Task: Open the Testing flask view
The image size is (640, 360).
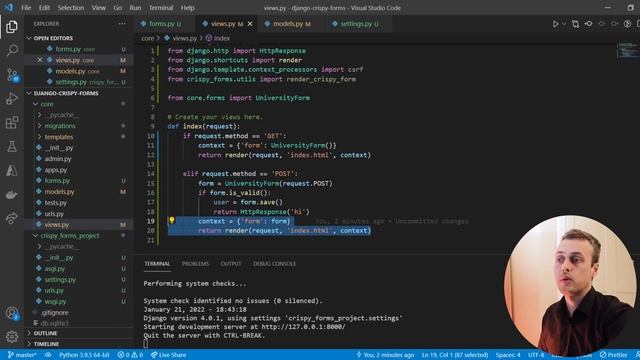Action: 12,146
